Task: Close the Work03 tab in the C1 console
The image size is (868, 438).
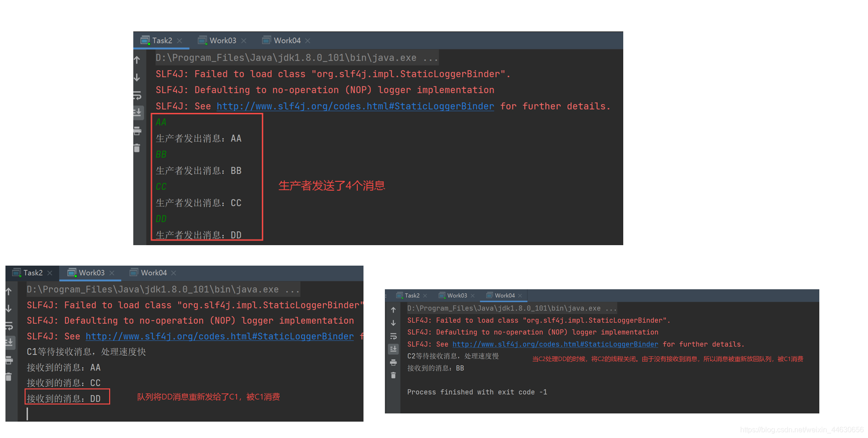Action: (x=112, y=273)
